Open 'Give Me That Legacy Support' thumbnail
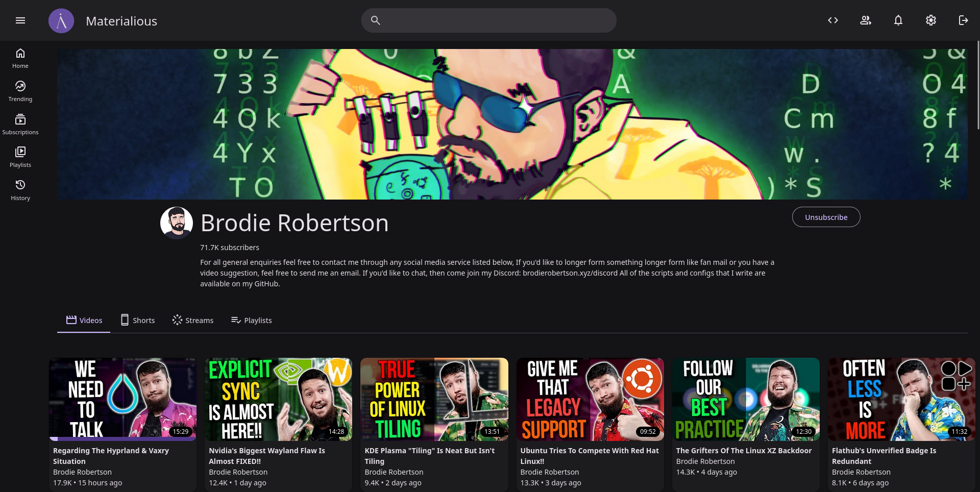The width and height of the screenshot is (980, 492). click(590, 399)
